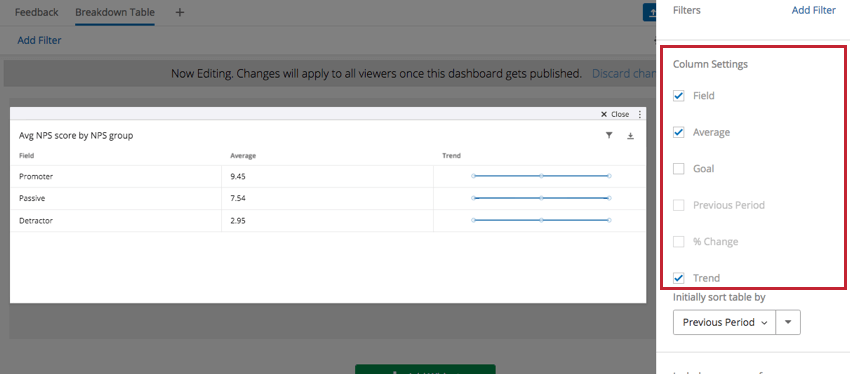Add a new dashboard page with plus icon

pyautogui.click(x=180, y=12)
